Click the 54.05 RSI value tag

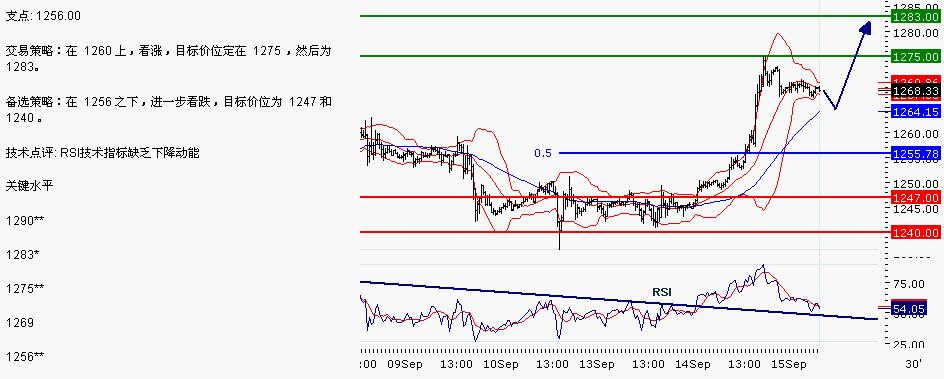[x=908, y=308]
